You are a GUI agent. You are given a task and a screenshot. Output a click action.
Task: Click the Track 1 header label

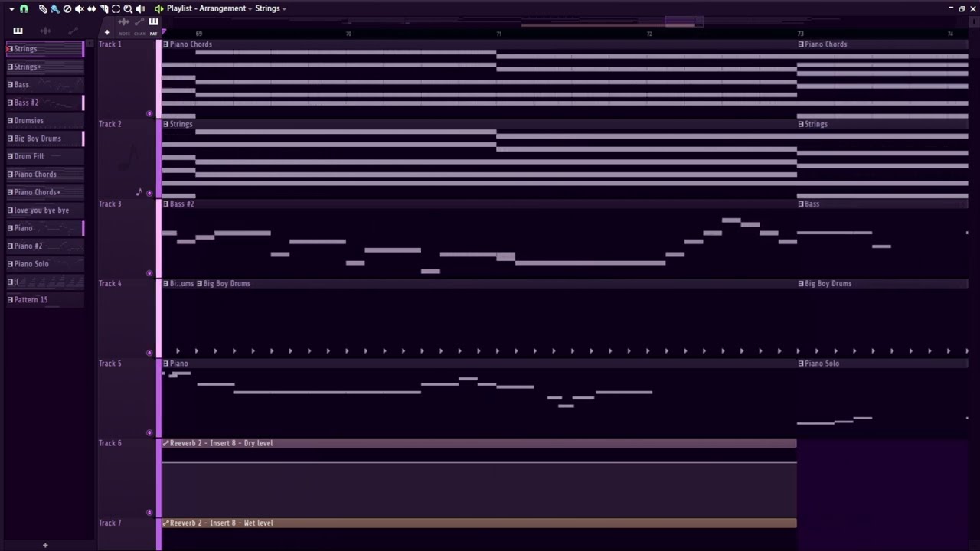[x=110, y=44]
